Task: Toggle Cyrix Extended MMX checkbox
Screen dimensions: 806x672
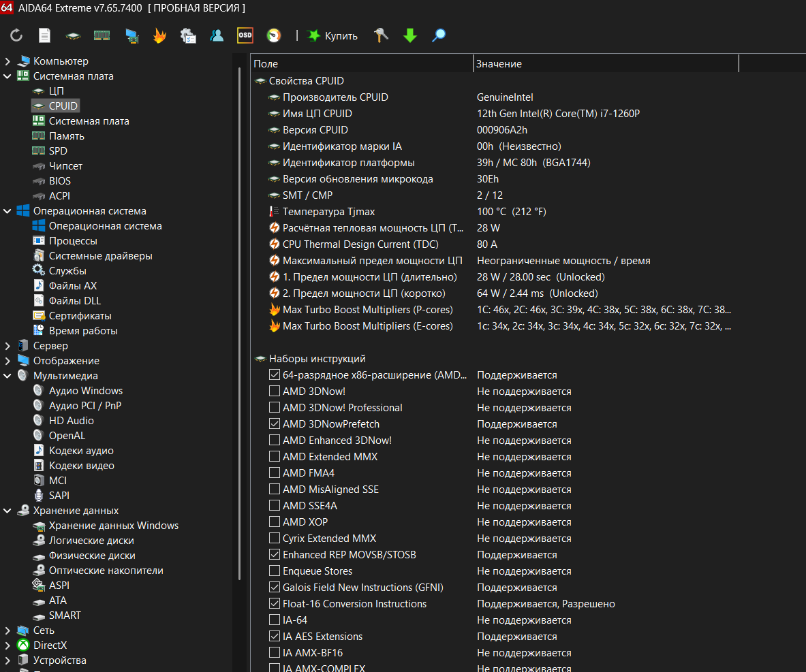Action: (275, 538)
